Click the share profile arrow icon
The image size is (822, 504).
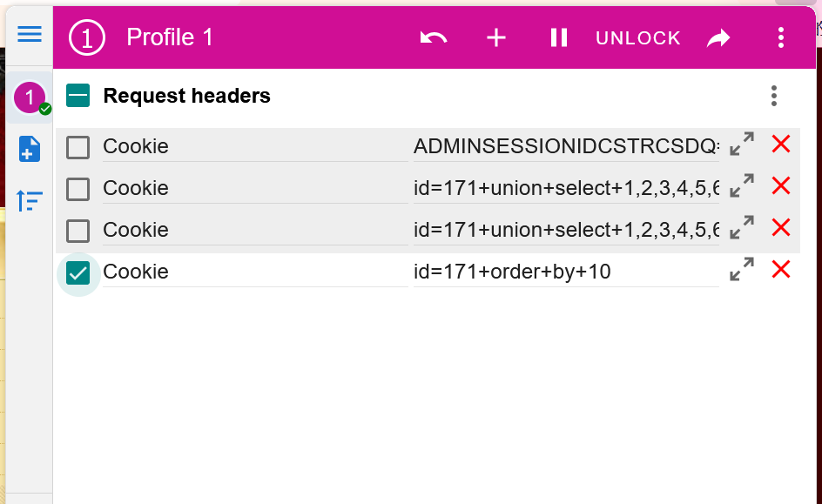pos(718,37)
